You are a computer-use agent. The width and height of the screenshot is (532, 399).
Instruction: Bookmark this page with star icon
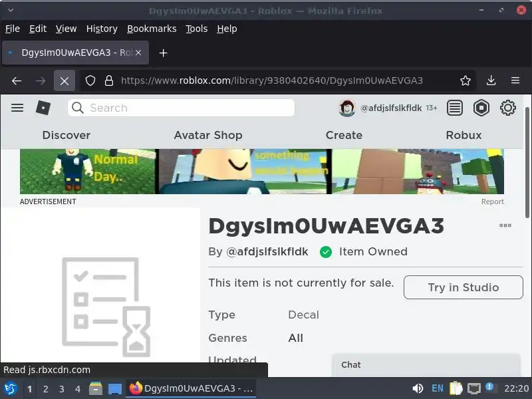point(465,80)
